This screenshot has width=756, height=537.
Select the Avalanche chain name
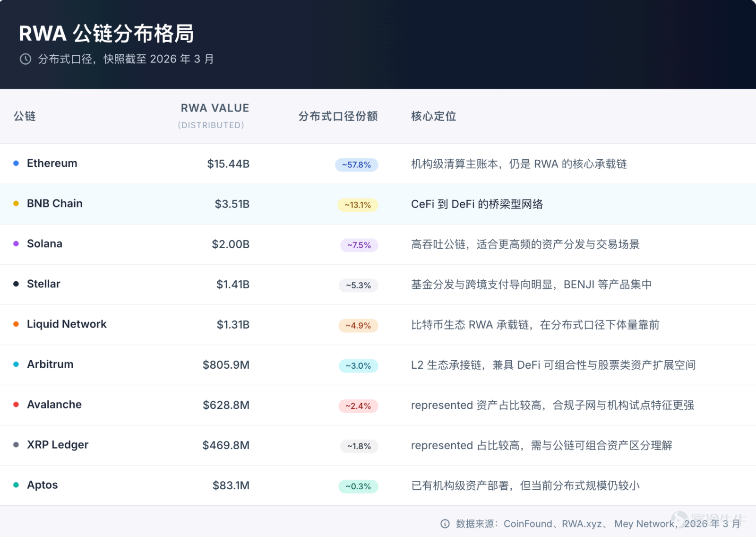point(54,404)
